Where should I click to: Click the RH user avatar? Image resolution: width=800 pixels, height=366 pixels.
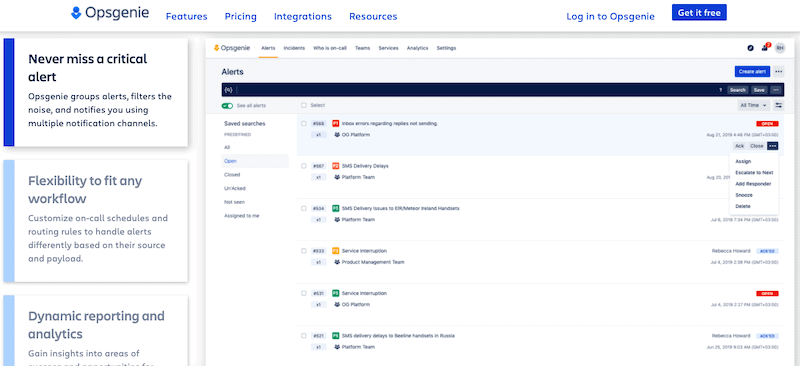(780, 48)
